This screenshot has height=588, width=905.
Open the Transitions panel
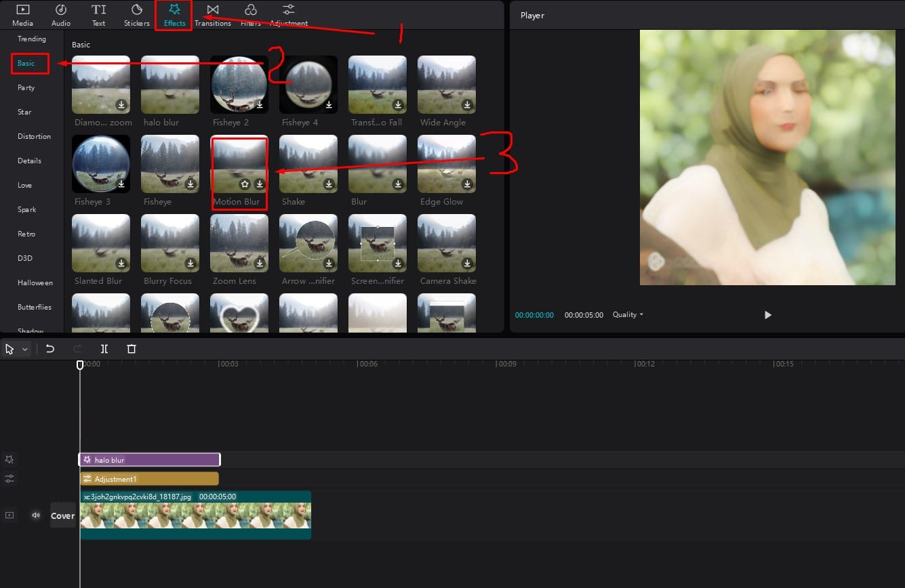pos(212,14)
